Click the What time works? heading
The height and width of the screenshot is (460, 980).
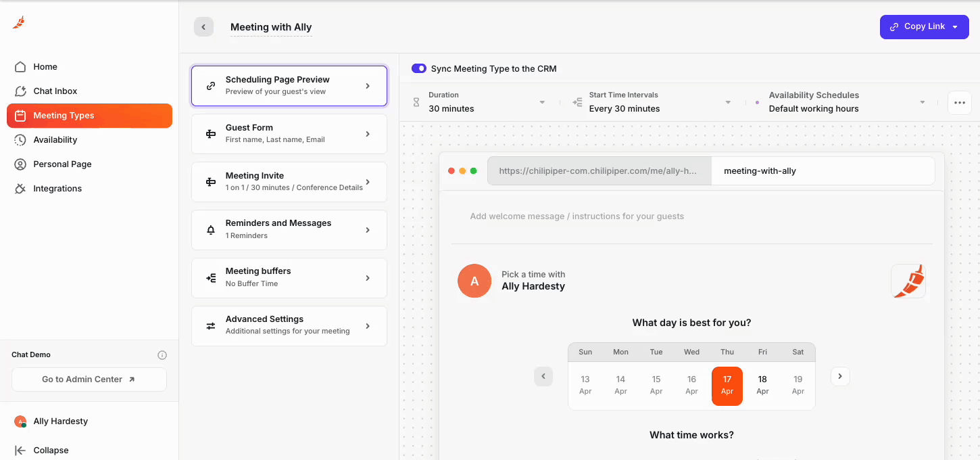pyautogui.click(x=691, y=435)
